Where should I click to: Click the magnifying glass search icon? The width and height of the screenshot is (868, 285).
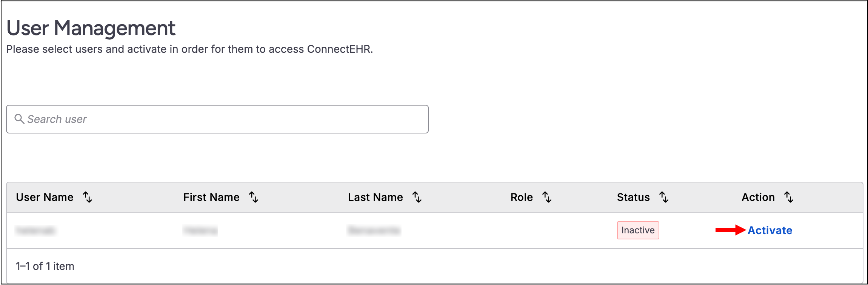[x=19, y=119]
